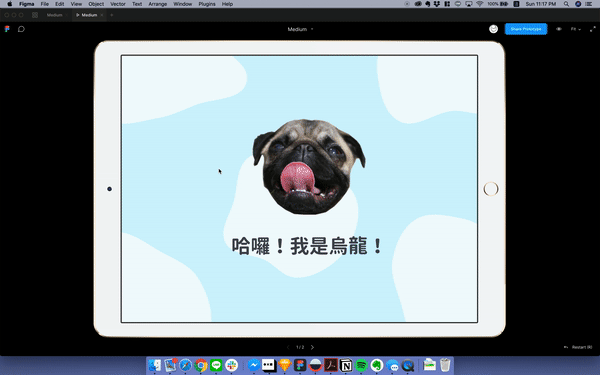Open Finder from the dock
The image size is (600, 375).
[155, 365]
